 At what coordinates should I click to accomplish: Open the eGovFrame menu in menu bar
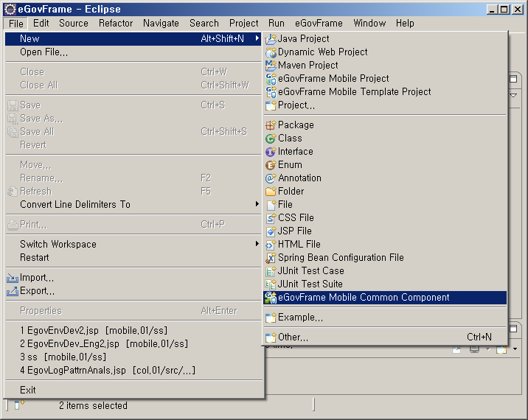[319, 23]
